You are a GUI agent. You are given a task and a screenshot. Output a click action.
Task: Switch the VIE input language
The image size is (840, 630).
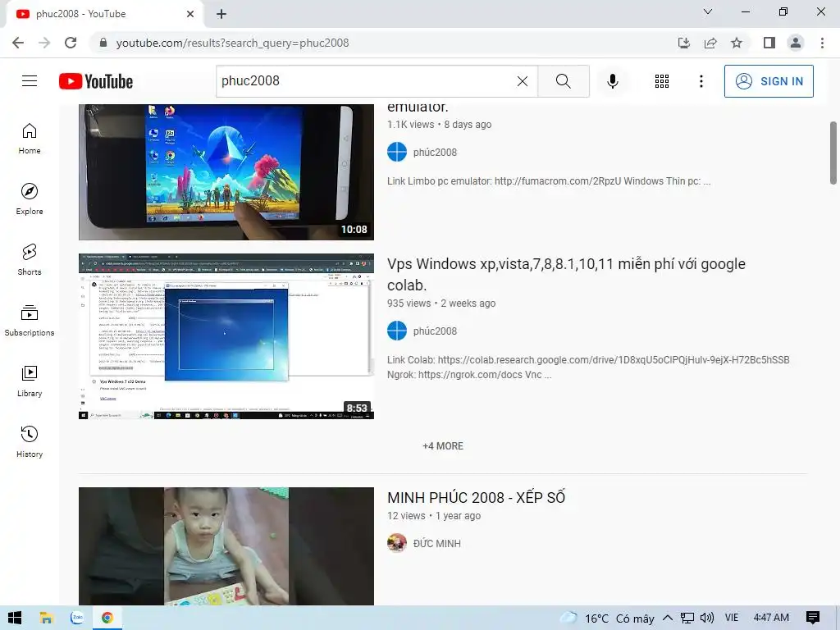731,618
